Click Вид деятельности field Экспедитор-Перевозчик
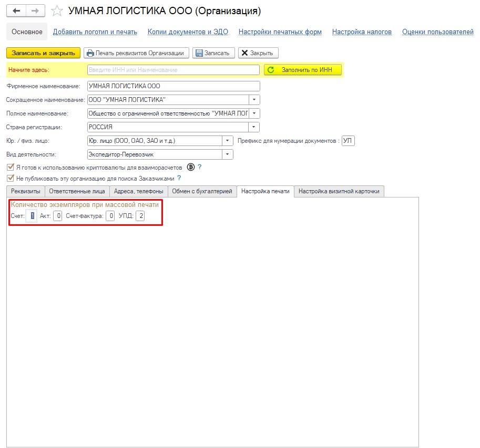Screen dimensions: 480x448 155,154
